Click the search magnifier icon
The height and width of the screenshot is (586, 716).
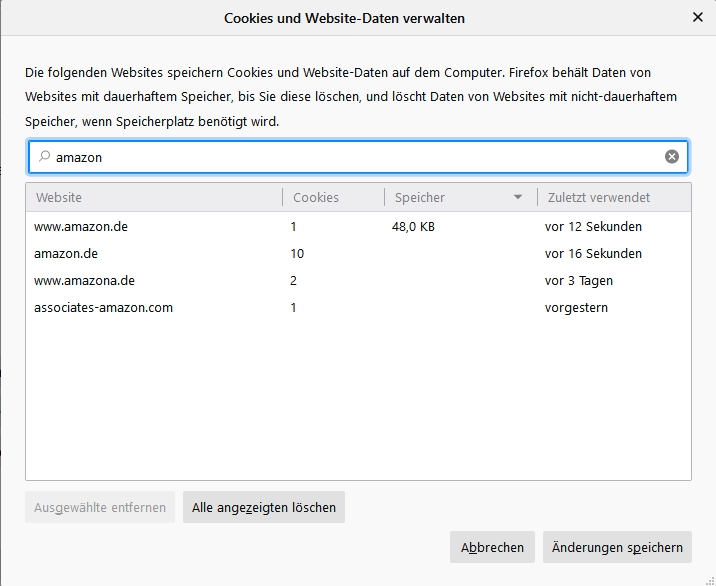point(44,157)
